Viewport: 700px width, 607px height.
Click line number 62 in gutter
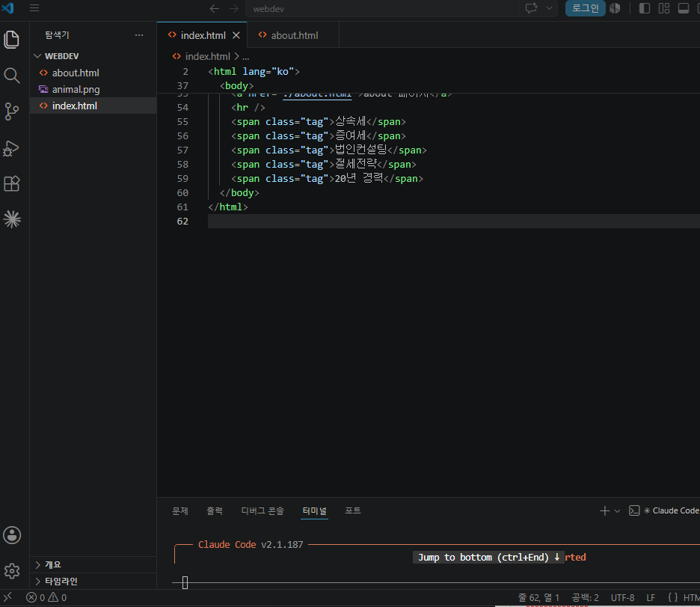pos(182,221)
